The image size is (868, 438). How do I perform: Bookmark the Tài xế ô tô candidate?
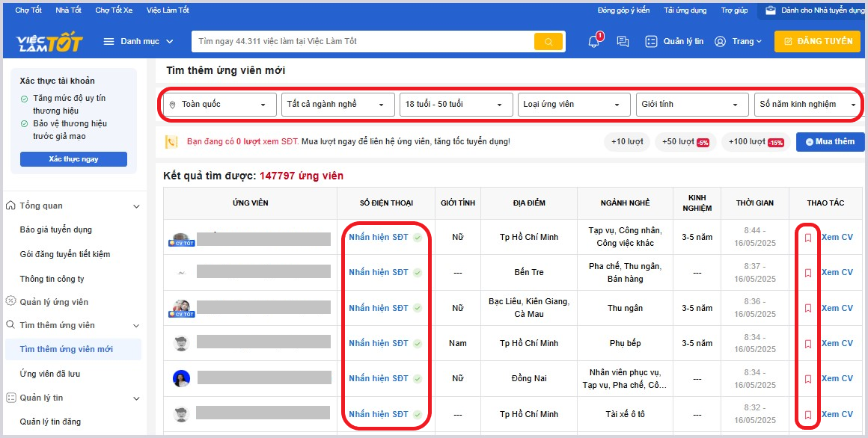(808, 414)
